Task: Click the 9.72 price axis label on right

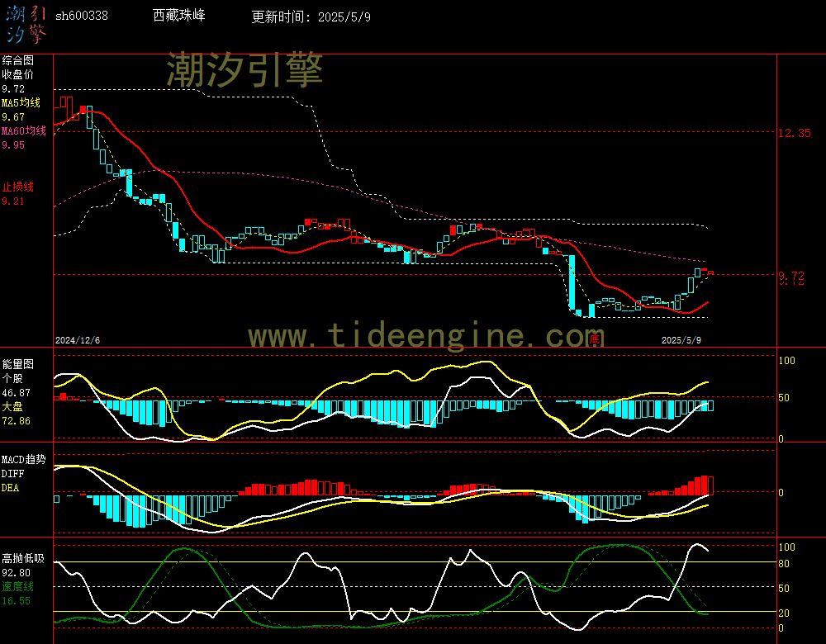Action: tap(792, 277)
